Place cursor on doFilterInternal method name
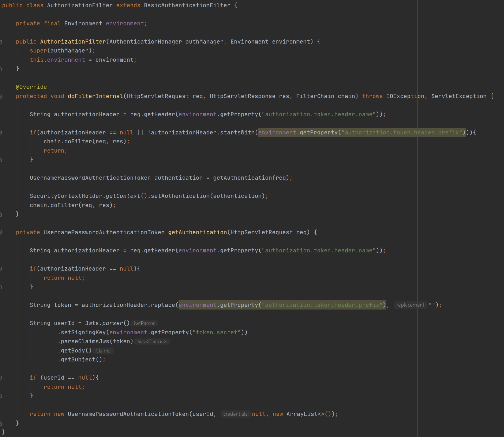Viewport: 504px width, 437px height. coord(95,96)
